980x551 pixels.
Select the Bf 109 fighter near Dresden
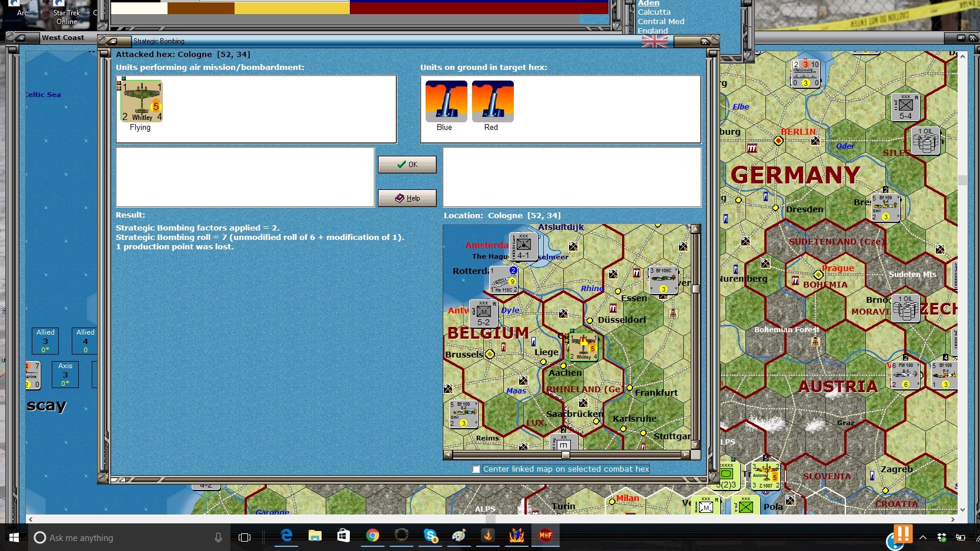(x=886, y=208)
